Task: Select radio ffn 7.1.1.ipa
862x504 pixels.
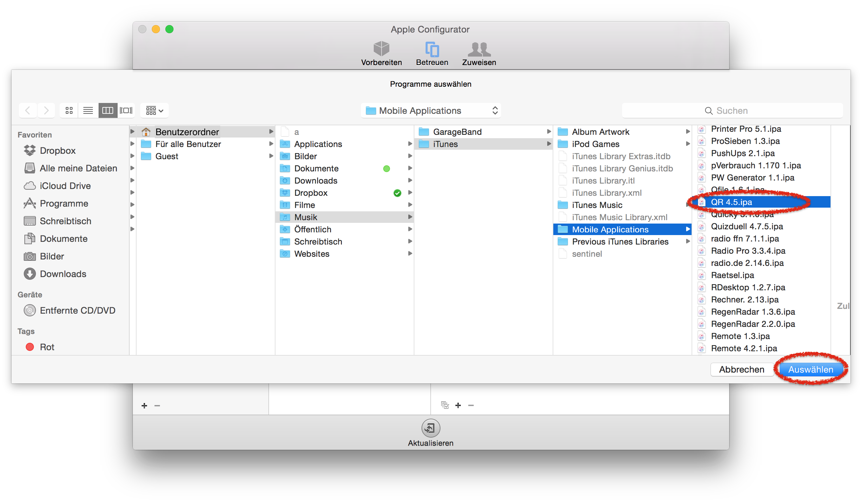Action: (762, 239)
